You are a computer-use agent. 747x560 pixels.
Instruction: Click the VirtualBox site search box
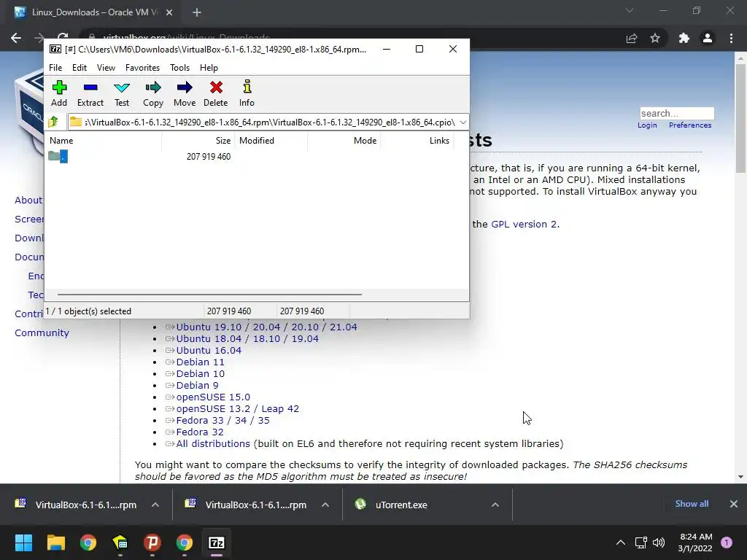coord(677,113)
